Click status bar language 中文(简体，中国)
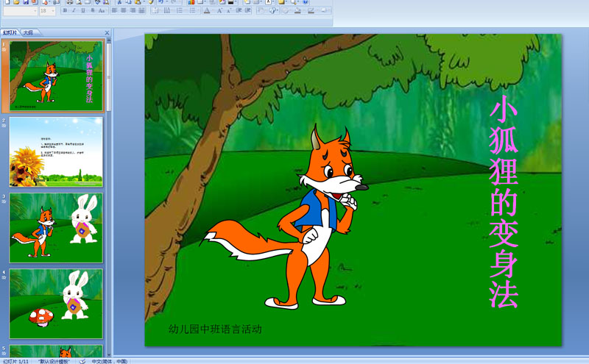 [109, 361]
